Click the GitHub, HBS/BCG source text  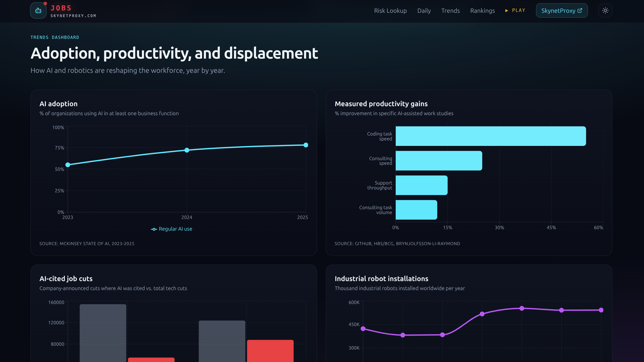pyautogui.click(x=397, y=244)
